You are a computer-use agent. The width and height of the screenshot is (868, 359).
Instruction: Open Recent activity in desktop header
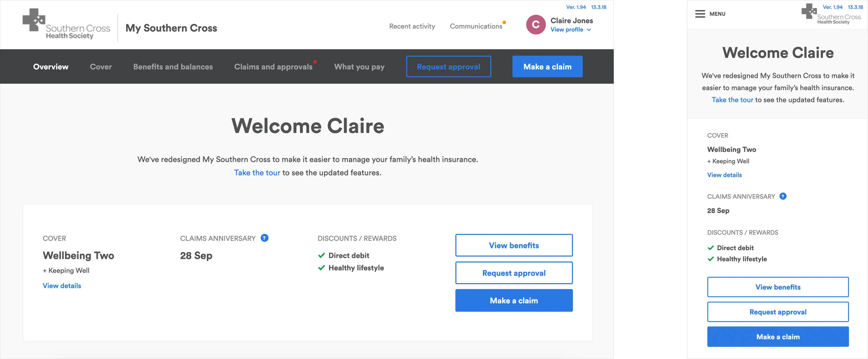point(412,26)
